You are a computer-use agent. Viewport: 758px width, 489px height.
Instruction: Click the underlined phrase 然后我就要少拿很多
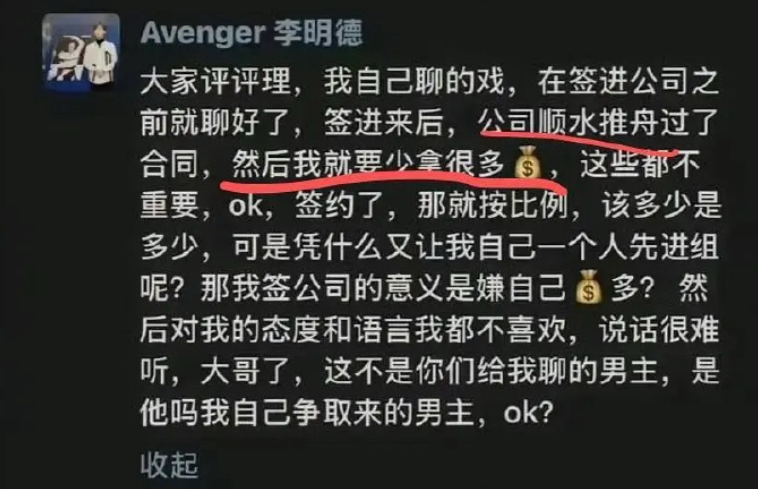369,163
